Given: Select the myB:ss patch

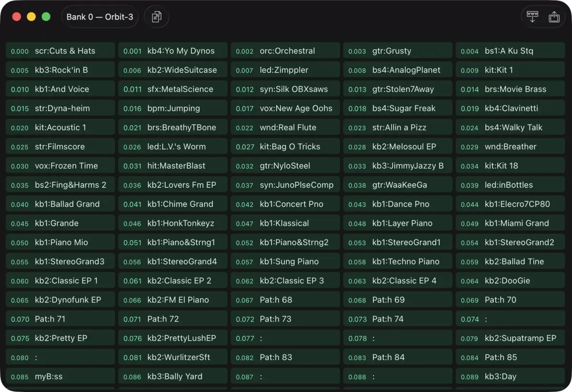Looking at the screenshot, I should 61,376.
